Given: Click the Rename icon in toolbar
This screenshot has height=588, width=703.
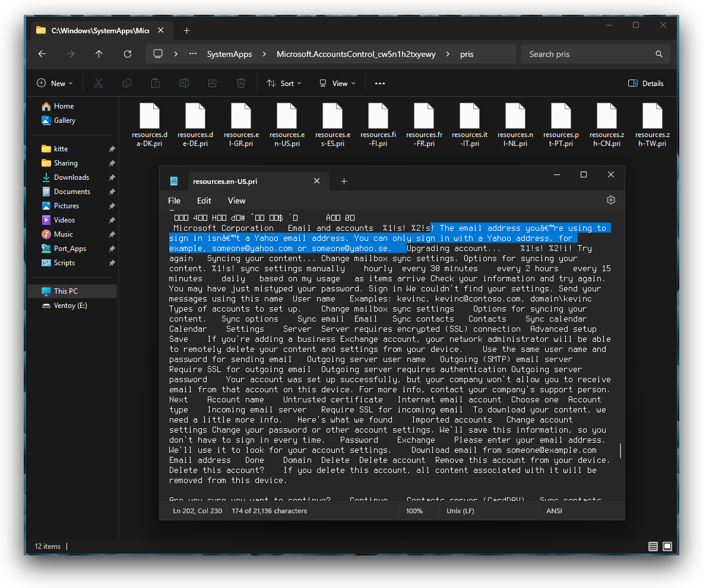Looking at the screenshot, I should (x=184, y=83).
